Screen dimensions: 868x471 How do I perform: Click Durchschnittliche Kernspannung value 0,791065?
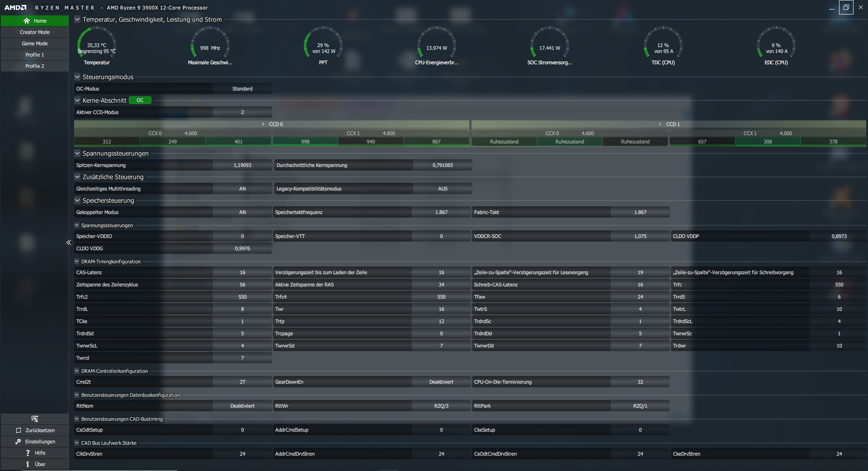tap(443, 165)
